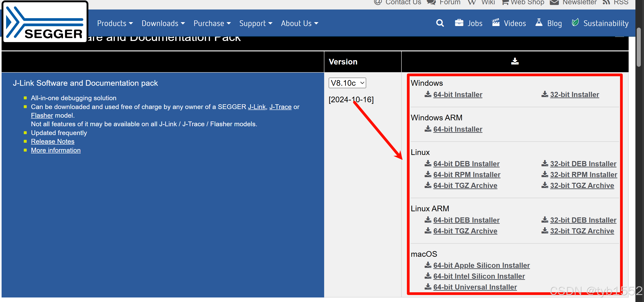
Task: Download Linux 32-bit TGZ Archive
Action: (582, 185)
